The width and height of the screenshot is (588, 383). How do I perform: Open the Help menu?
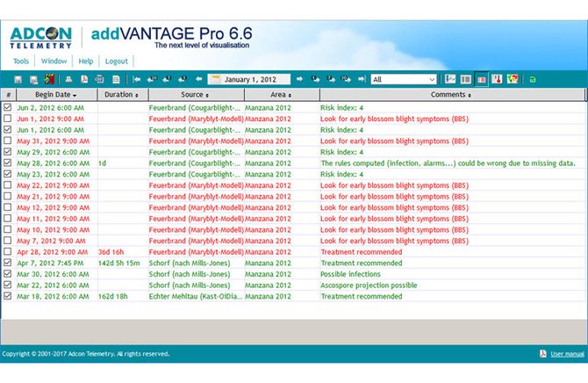(85, 61)
